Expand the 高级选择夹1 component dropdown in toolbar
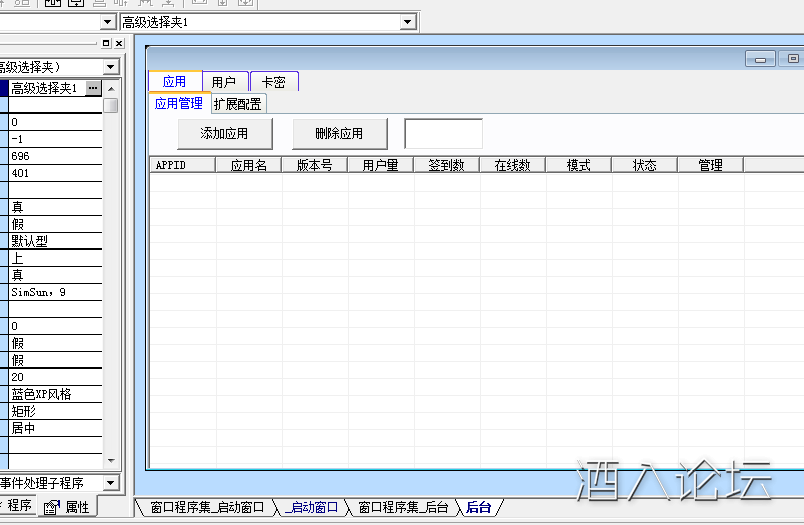 tap(407, 22)
